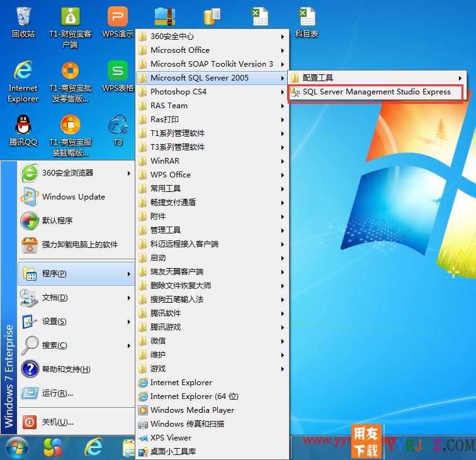Open Windows Update in Start menu
476x460 pixels.
point(77,196)
